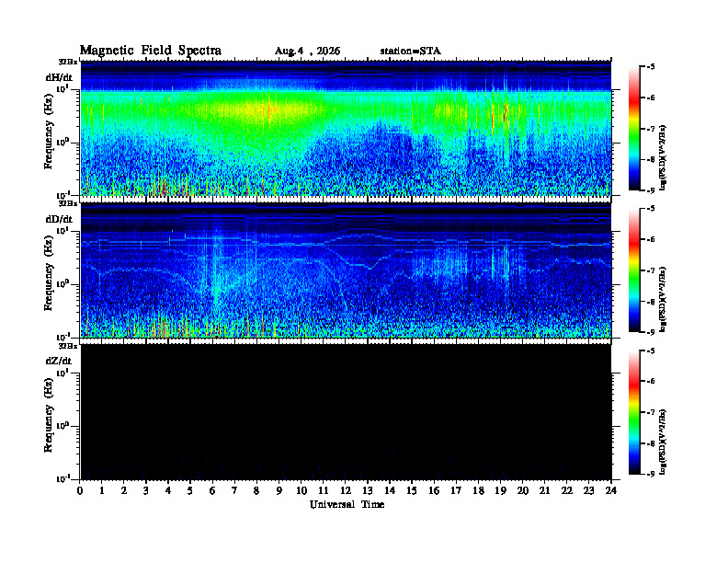
Task: Click the hour '17' tick label
Action: click(456, 490)
